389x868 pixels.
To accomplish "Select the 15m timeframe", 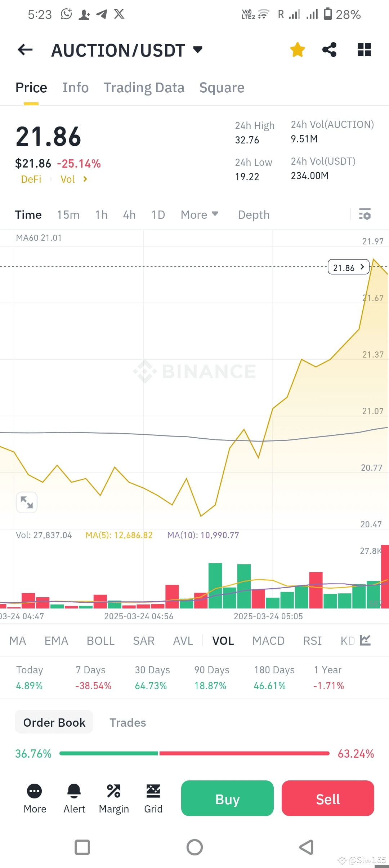I will pos(68,214).
